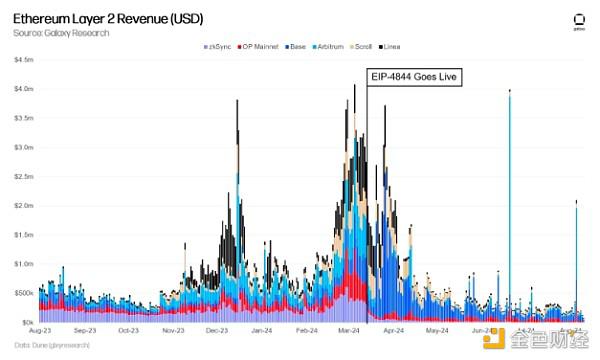Click the Galaxy logo in the top-right corner
This screenshot has height=360, width=600.
579,21
